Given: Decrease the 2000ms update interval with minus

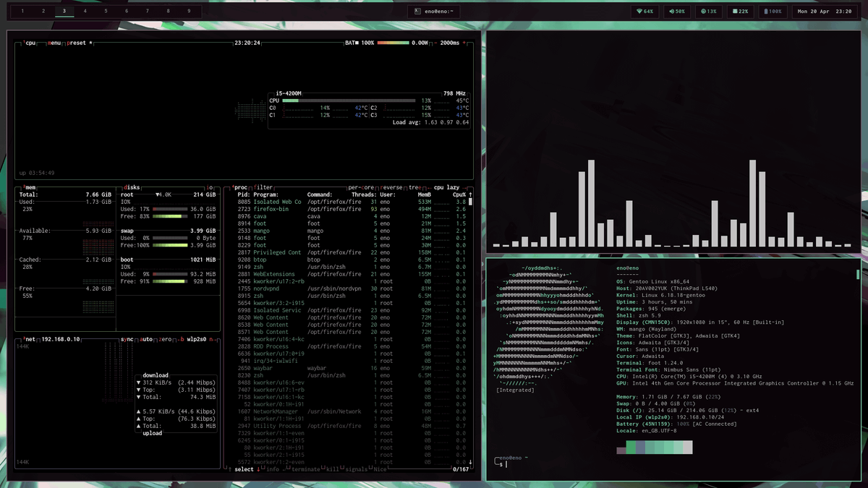Looking at the screenshot, I should click(435, 43).
